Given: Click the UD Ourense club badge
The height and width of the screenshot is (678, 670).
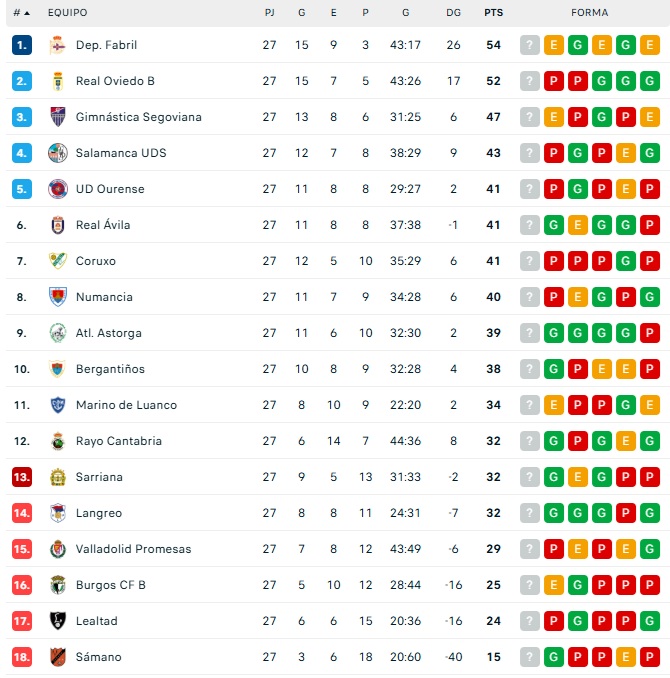Looking at the screenshot, I should [x=57, y=189].
